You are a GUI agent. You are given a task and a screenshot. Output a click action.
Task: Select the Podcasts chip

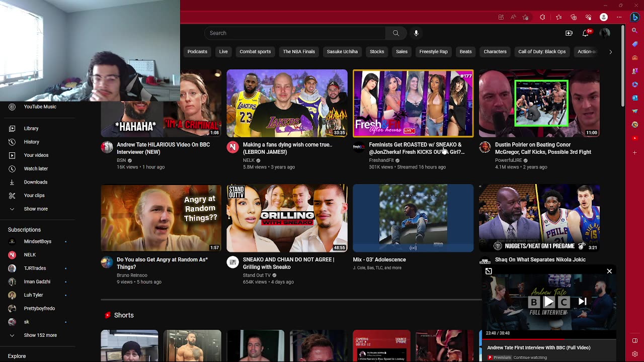click(197, 52)
